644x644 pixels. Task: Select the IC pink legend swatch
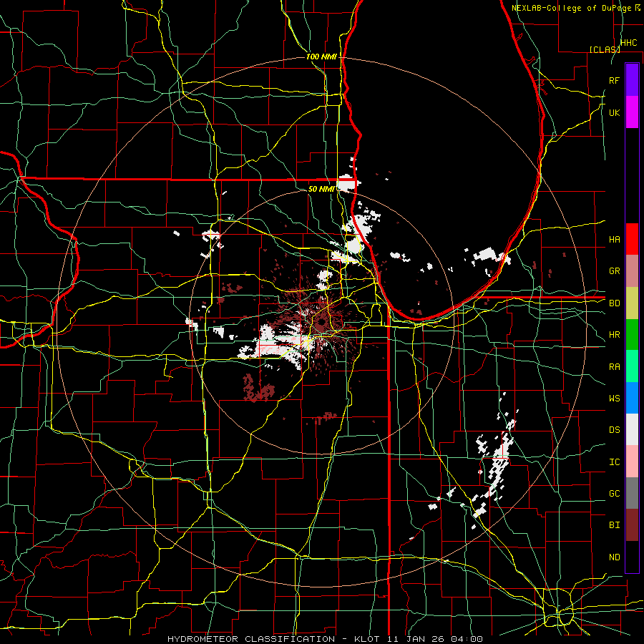[632, 462]
